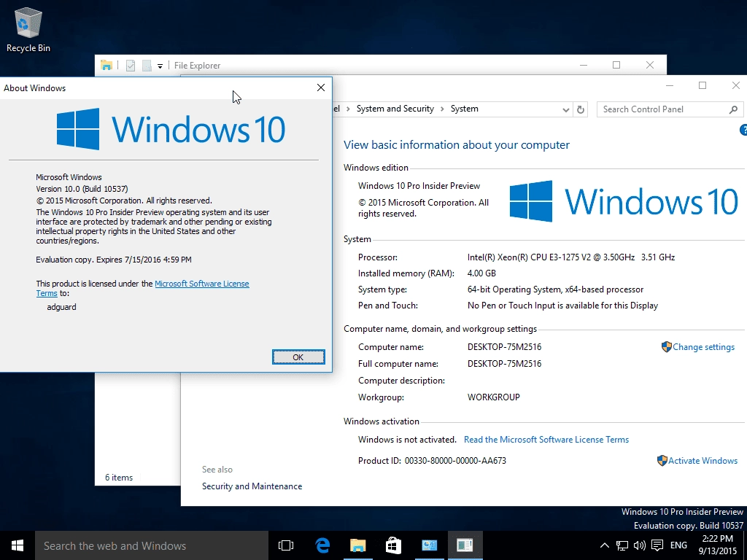Viewport: 747px width, 560px height.
Task: Click the taskbar clock showing 2:22 PM
Action: 718,545
